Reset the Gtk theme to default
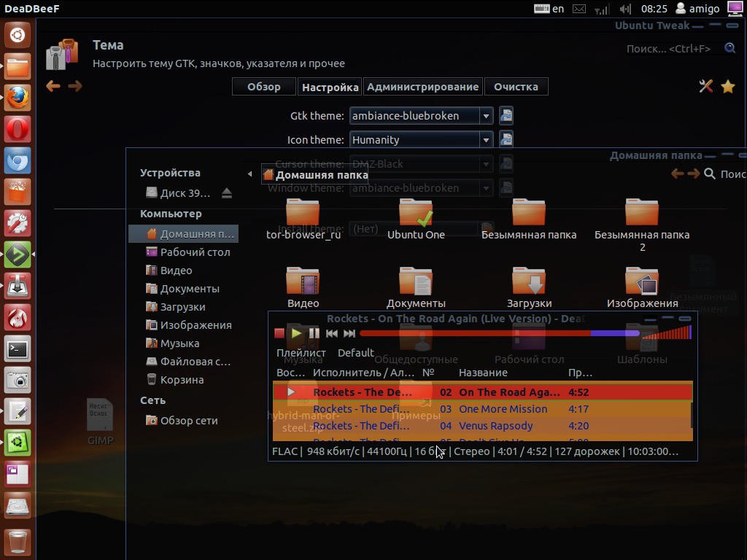This screenshot has width=747, height=560. click(x=506, y=116)
